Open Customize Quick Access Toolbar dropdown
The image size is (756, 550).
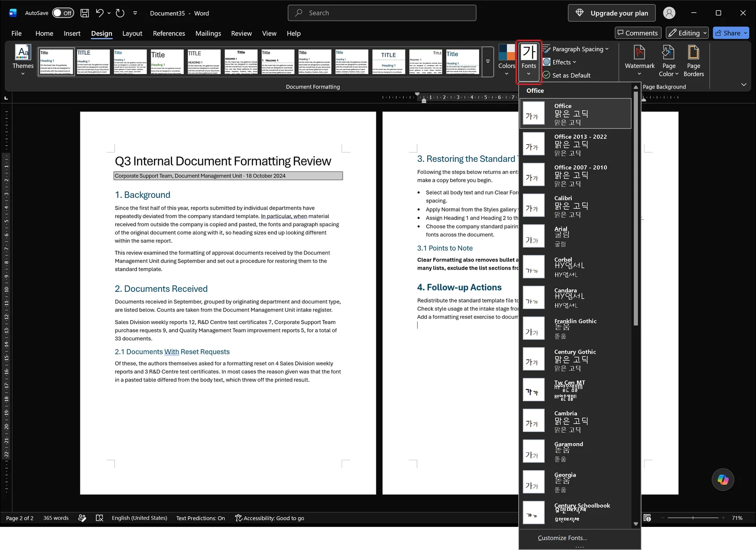[x=135, y=13]
